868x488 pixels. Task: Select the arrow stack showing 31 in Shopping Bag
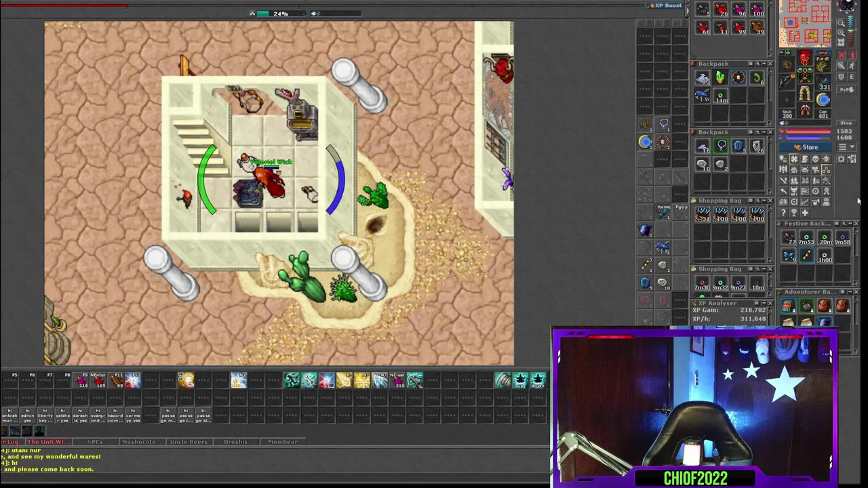(703, 214)
